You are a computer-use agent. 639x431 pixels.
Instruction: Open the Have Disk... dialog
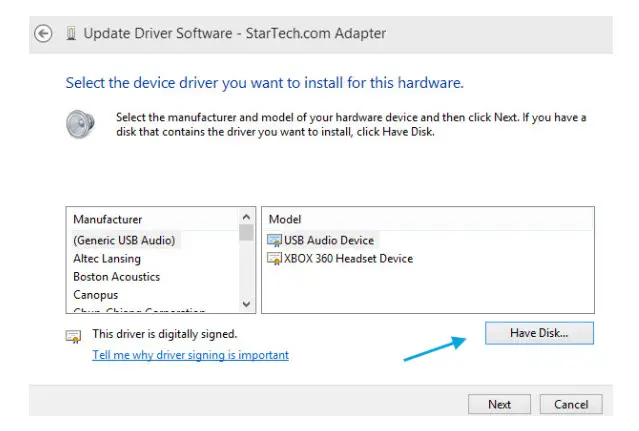(539, 333)
